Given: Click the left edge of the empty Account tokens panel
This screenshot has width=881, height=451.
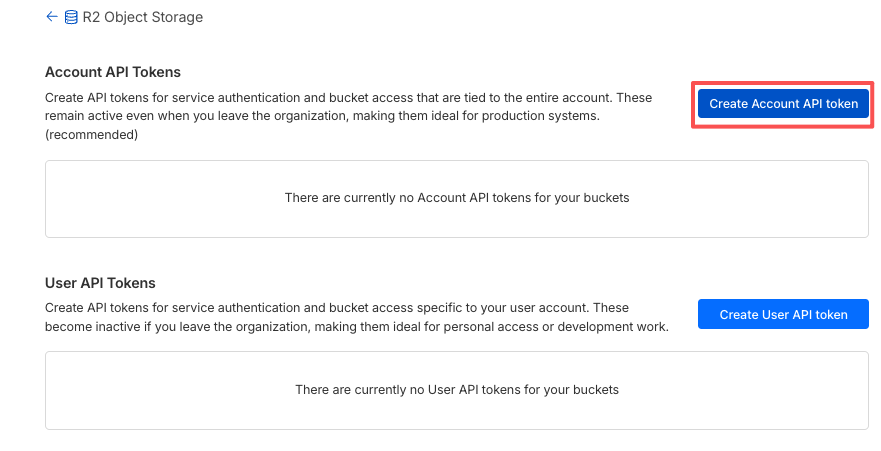Looking at the screenshot, I should (x=48, y=199).
